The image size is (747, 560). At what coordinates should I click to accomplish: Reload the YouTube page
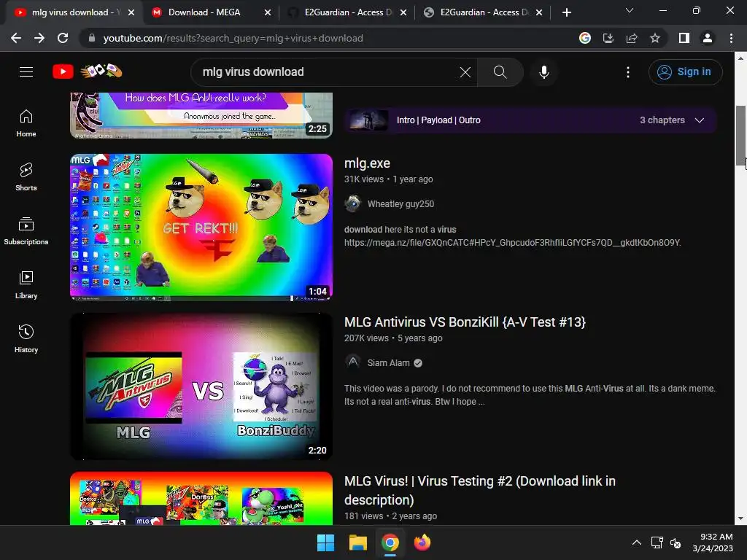[63, 38]
